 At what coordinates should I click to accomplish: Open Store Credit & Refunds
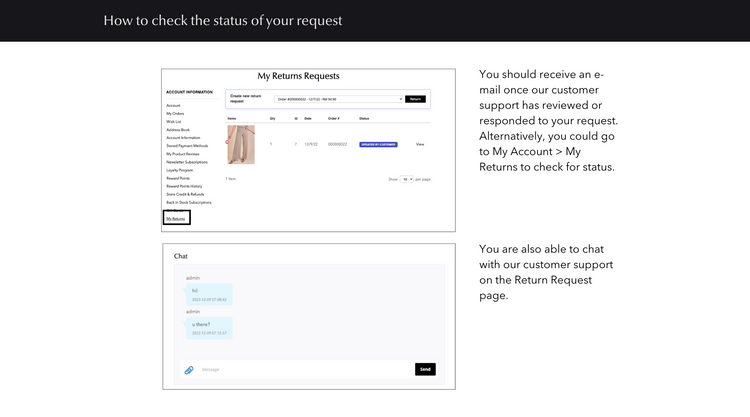185,194
